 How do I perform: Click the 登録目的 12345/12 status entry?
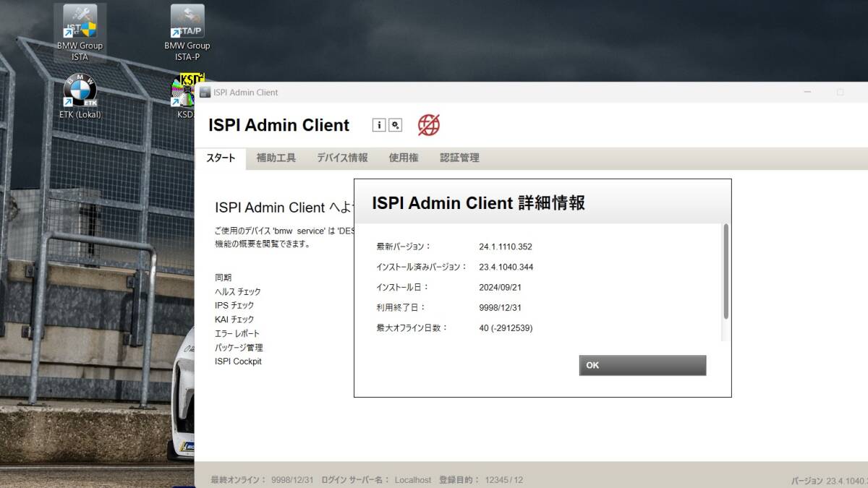coord(481,480)
